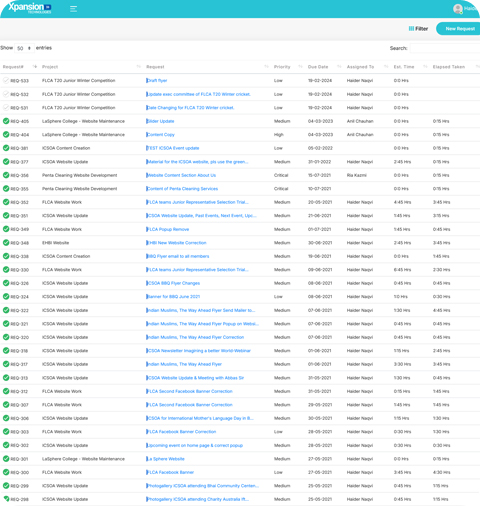Click completed check icon for REQ-351
480x506 pixels.
pyautogui.click(x=6, y=216)
